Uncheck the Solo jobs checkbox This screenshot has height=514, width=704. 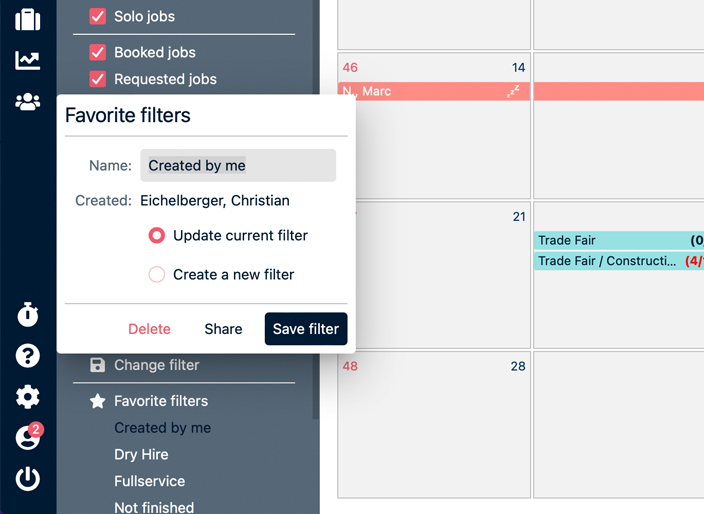(x=97, y=16)
